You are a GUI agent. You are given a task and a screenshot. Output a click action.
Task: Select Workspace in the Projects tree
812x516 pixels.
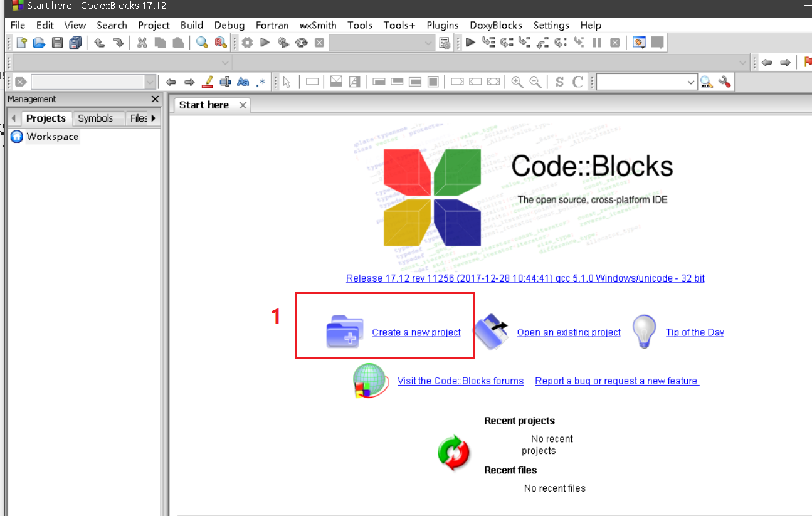(51, 136)
